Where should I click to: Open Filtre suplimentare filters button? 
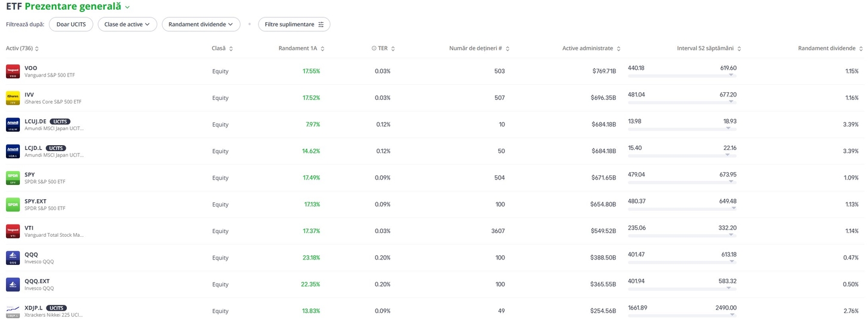294,24
